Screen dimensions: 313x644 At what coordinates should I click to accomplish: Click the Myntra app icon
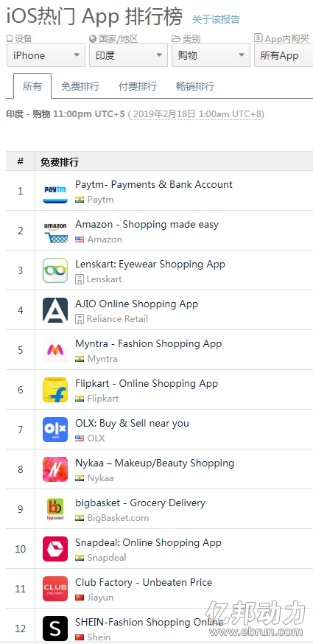pos(55,350)
